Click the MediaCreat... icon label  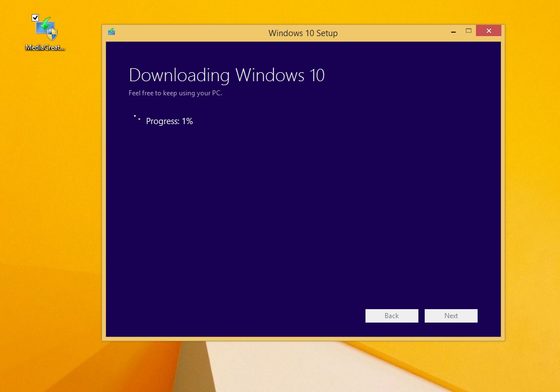coord(45,47)
